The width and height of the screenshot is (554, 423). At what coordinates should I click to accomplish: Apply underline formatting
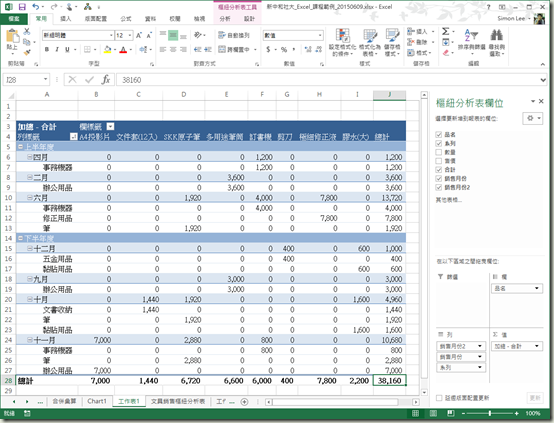click(67, 49)
